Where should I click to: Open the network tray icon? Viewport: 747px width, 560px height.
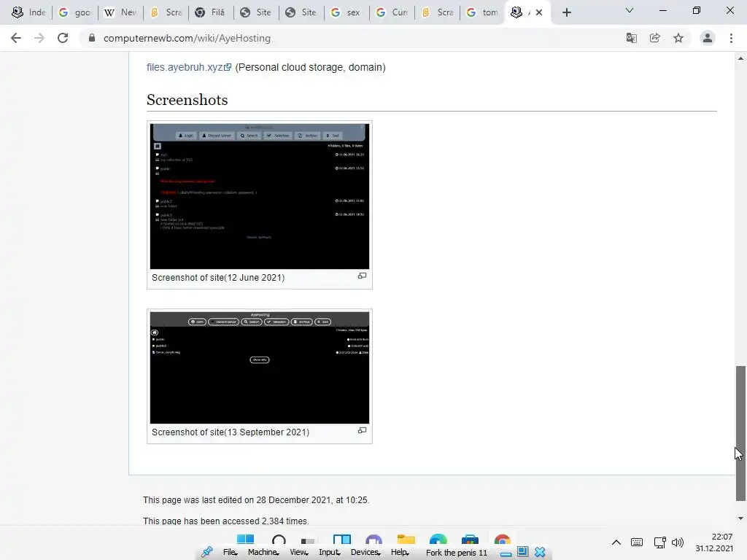click(659, 542)
